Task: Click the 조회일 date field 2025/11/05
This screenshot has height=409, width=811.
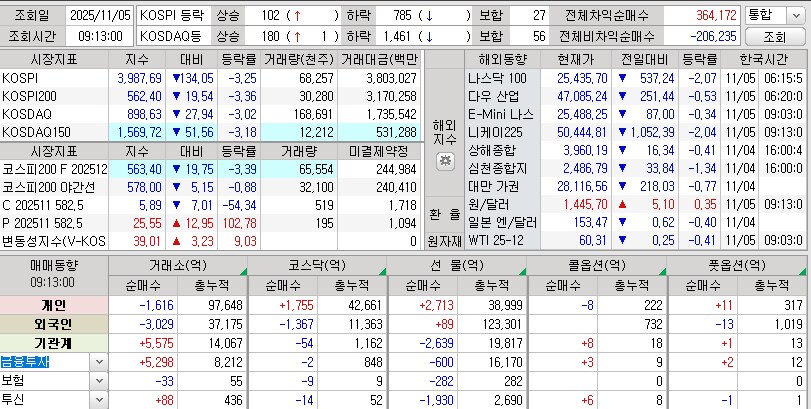Action: point(100,16)
